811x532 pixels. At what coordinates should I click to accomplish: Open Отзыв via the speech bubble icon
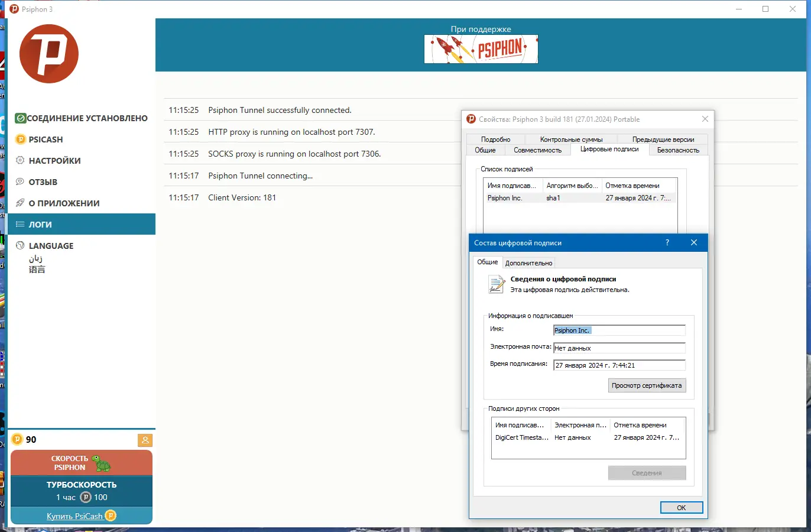point(21,182)
